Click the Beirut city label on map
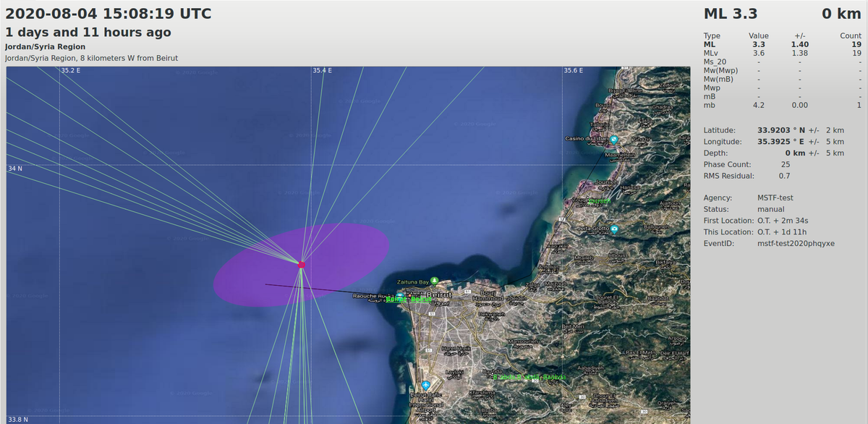This screenshot has height=424, width=868. pos(439,294)
